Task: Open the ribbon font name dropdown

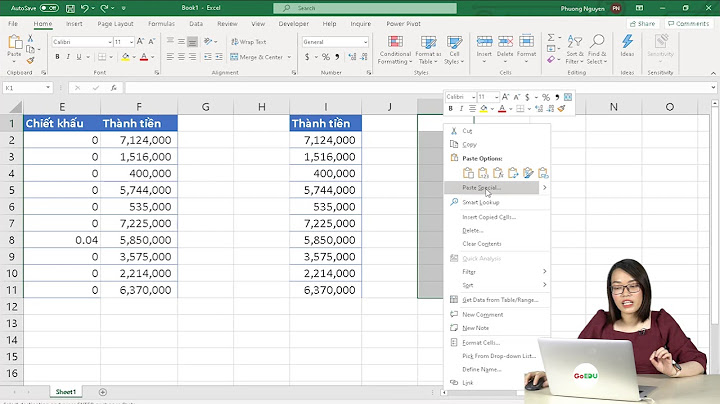Action: (x=110, y=42)
